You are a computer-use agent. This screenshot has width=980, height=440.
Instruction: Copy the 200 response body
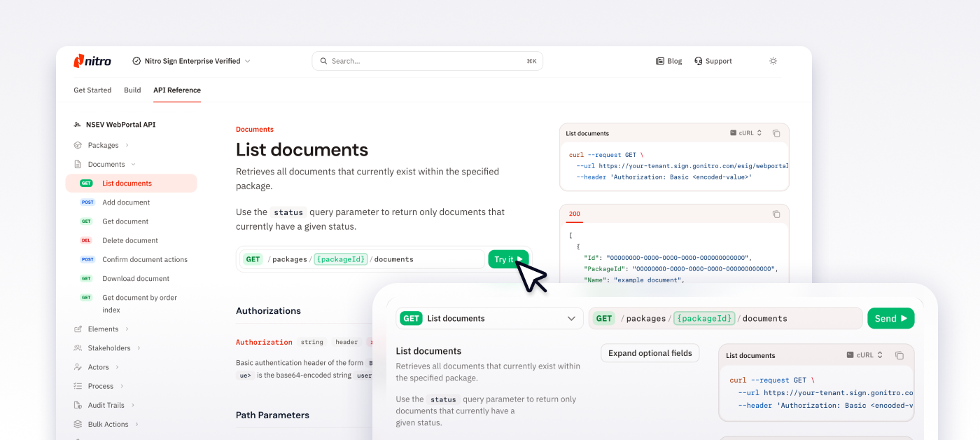[x=776, y=214]
